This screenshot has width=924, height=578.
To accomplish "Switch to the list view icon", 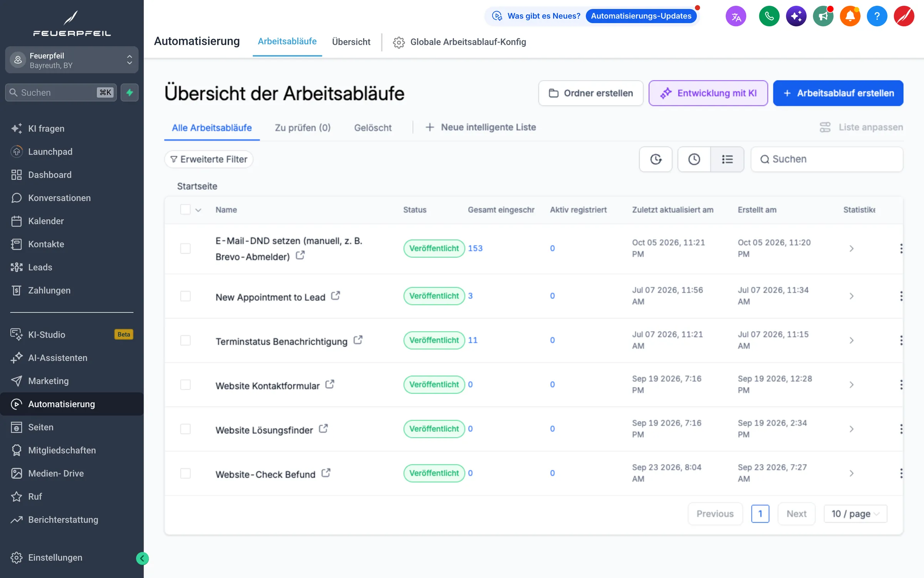I will (727, 159).
